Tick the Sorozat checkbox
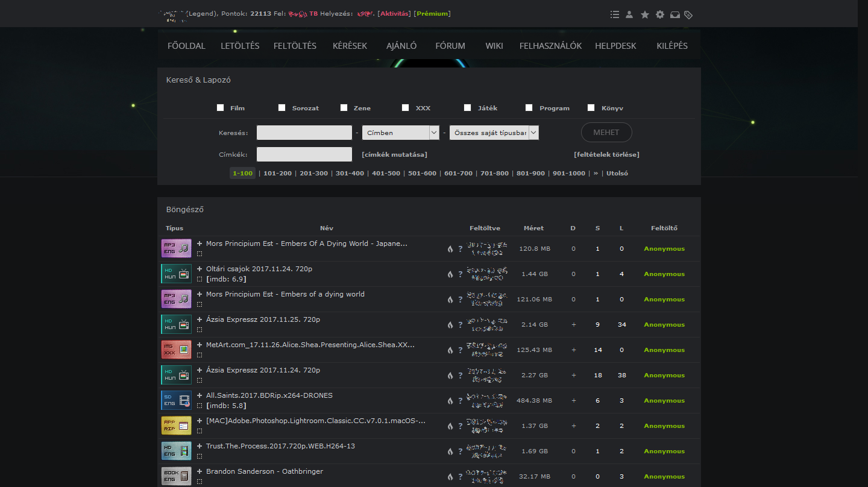Screen dimensions: 868x487 281,108
